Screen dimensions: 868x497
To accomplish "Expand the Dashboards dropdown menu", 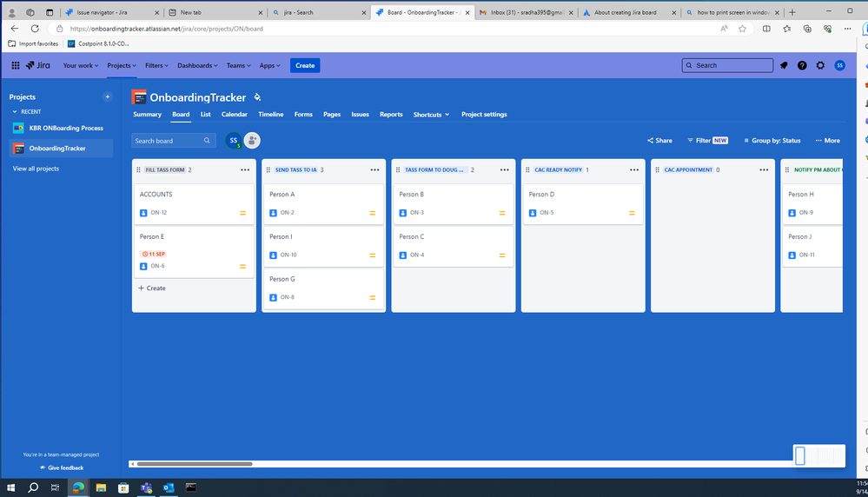I will tap(197, 65).
